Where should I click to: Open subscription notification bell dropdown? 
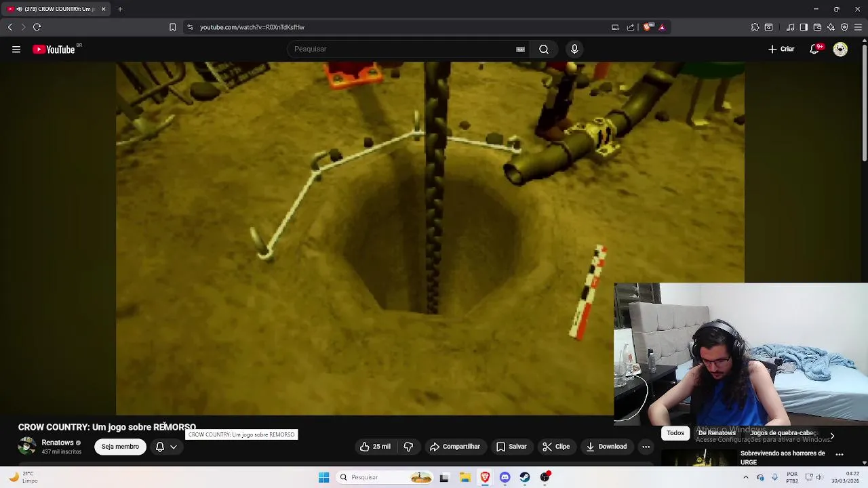tap(166, 447)
